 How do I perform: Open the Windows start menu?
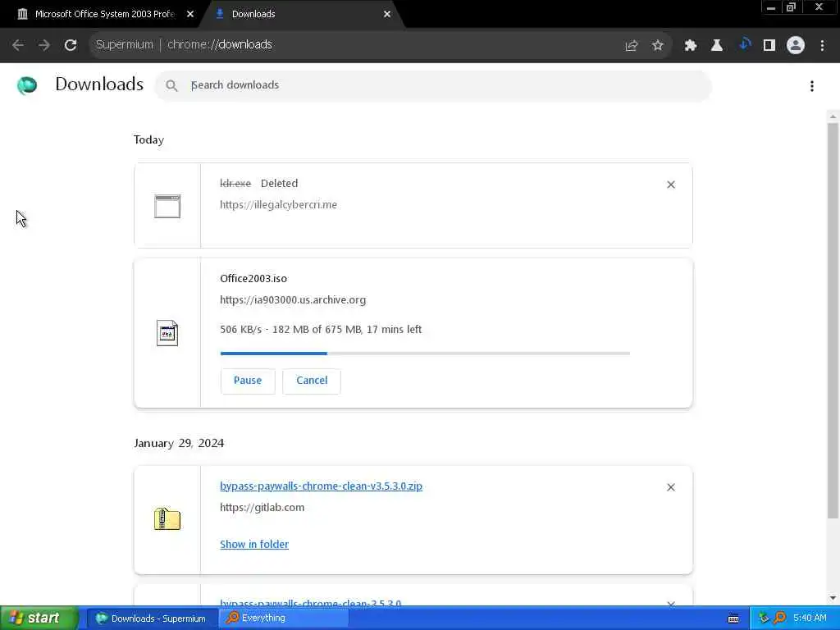click(x=39, y=619)
